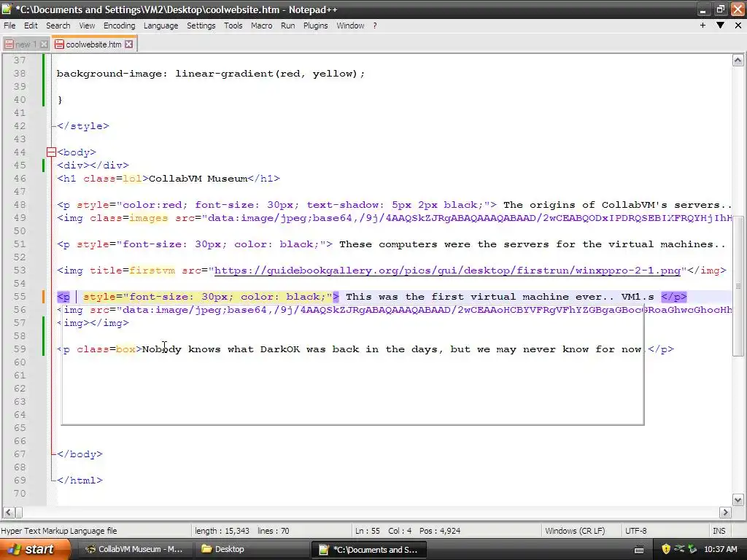This screenshot has height=560, width=747.
Task: Click the Notepad++ title bar icon
Action: pos(7,9)
